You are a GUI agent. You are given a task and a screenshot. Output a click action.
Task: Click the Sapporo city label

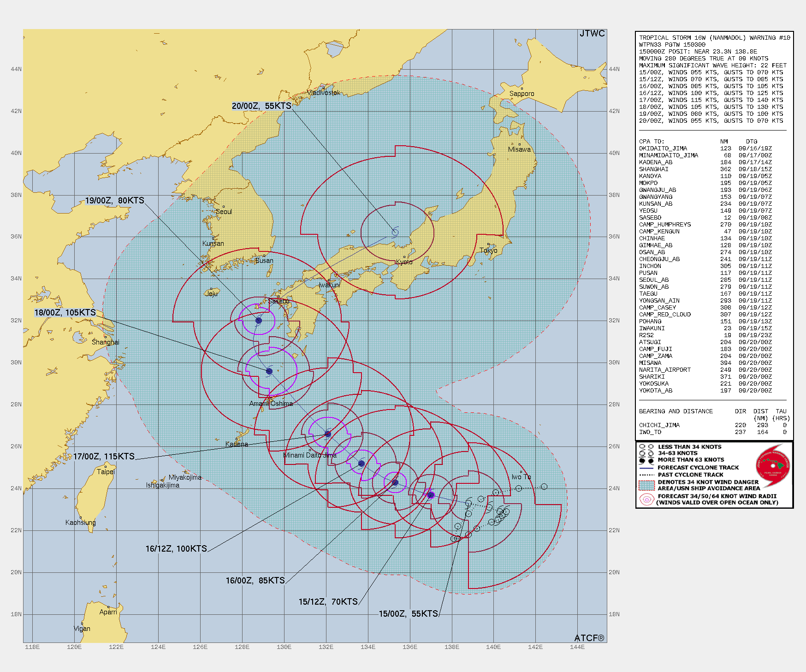click(522, 94)
